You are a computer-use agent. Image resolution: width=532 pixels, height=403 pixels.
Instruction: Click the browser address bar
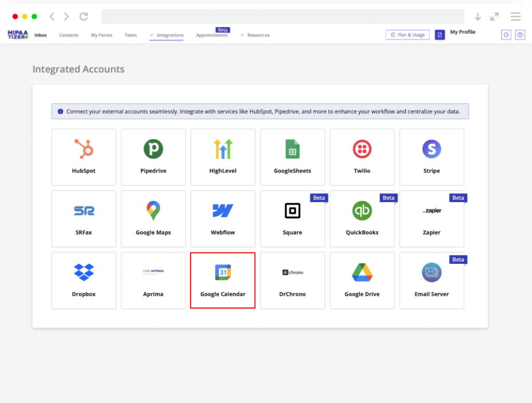pos(283,16)
